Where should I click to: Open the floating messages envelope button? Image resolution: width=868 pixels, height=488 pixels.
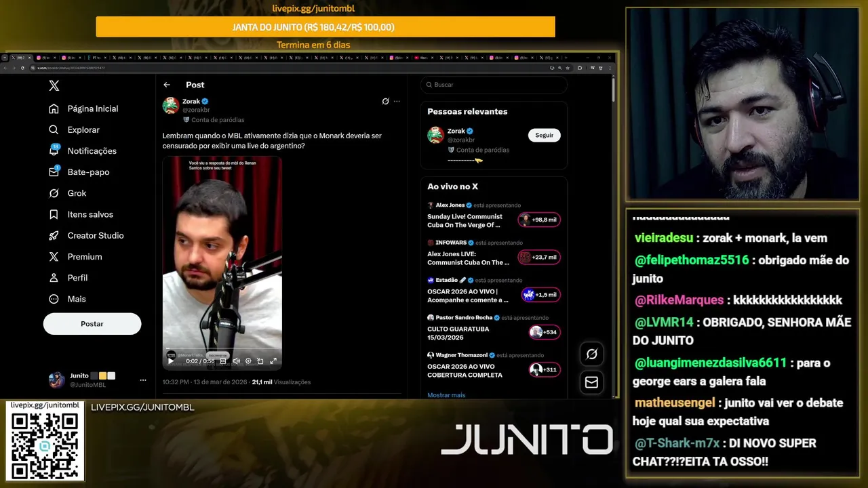[x=591, y=382]
